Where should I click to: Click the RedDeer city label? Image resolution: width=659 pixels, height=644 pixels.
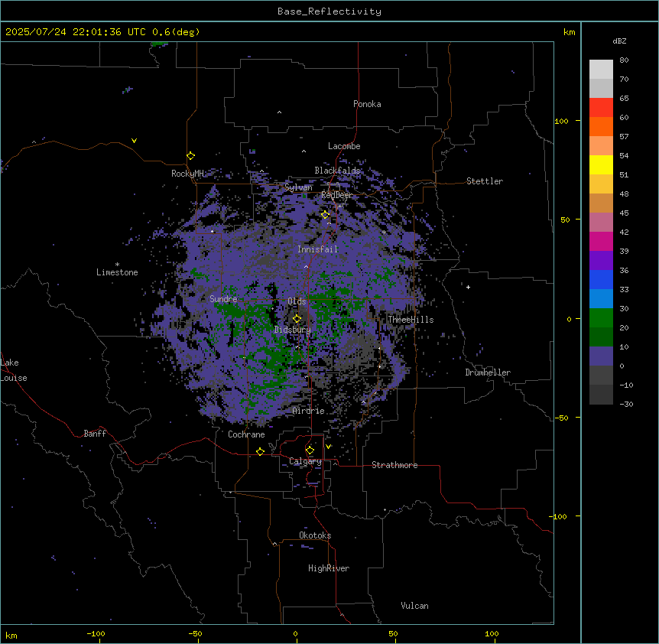click(x=336, y=195)
